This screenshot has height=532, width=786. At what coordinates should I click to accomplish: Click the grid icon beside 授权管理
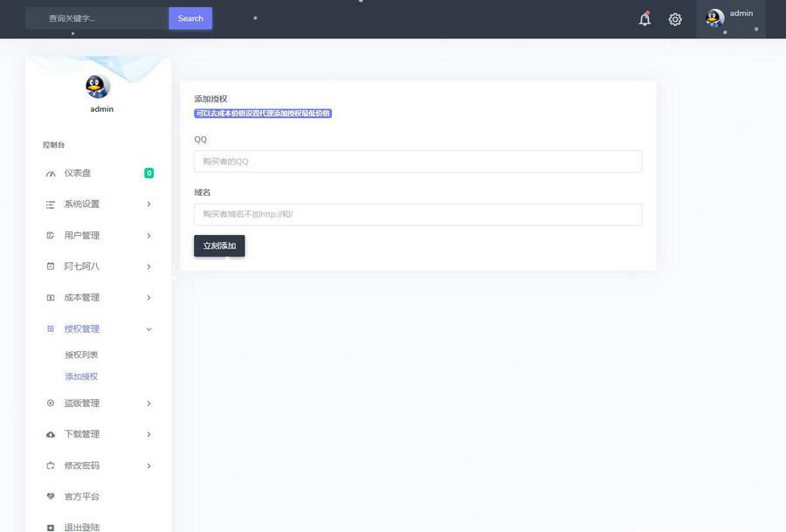[51, 329]
